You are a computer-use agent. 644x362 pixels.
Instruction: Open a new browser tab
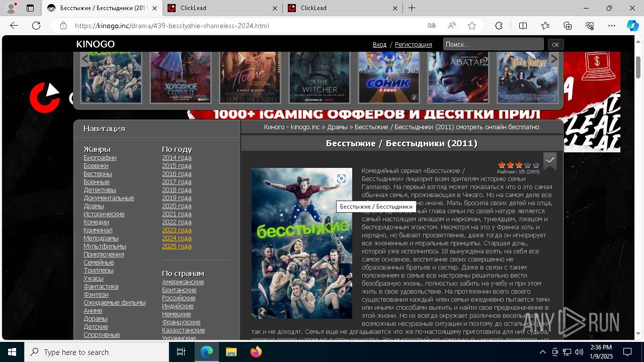412,8
